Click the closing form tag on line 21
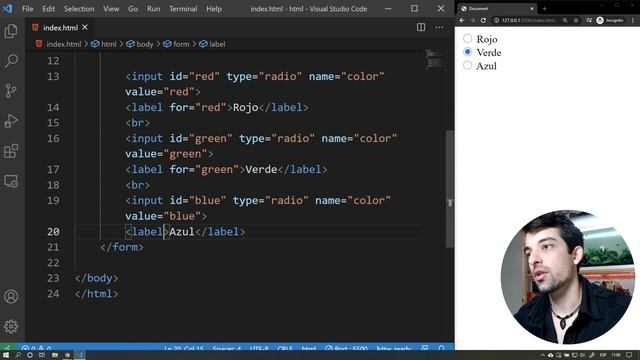The image size is (640, 360). pos(122,247)
